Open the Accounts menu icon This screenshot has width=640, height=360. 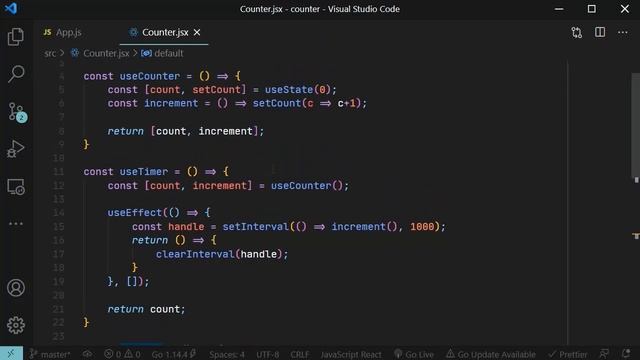pyautogui.click(x=16, y=288)
